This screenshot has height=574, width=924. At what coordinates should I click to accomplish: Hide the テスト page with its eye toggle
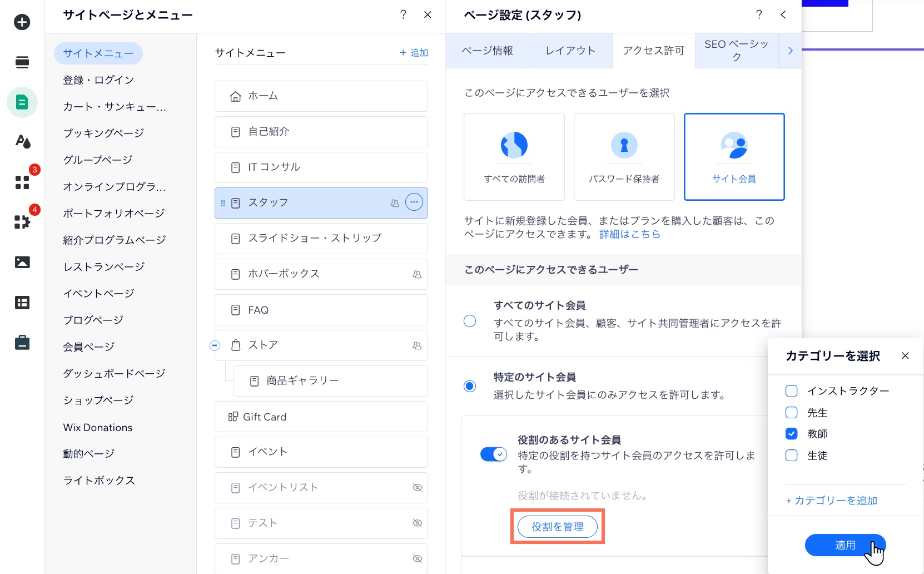pyautogui.click(x=417, y=523)
